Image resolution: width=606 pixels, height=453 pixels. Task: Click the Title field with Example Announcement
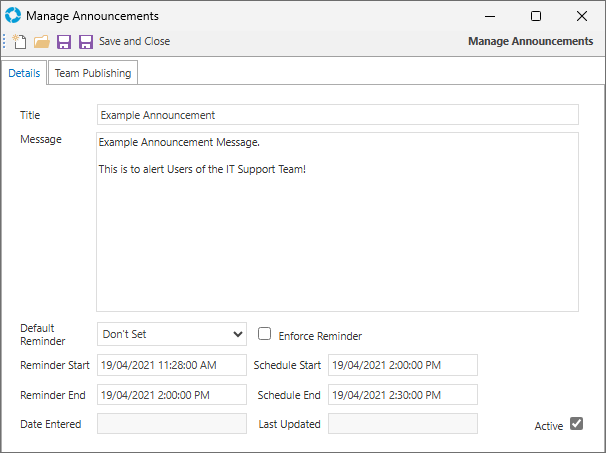tap(338, 115)
